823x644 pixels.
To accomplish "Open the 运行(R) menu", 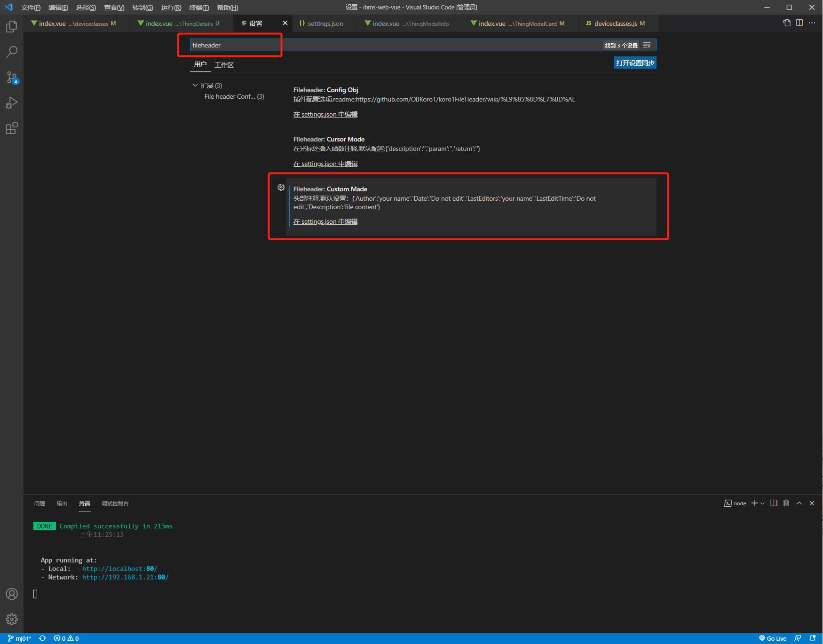I will tap(171, 8).
